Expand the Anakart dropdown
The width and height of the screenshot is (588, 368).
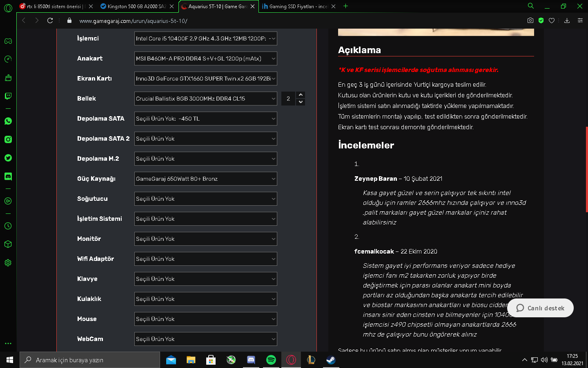point(206,58)
